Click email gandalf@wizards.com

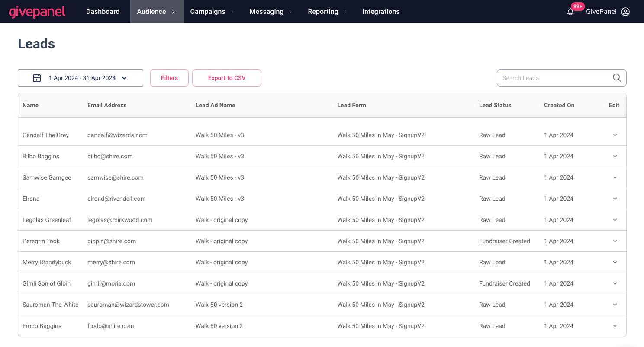(117, 135)
